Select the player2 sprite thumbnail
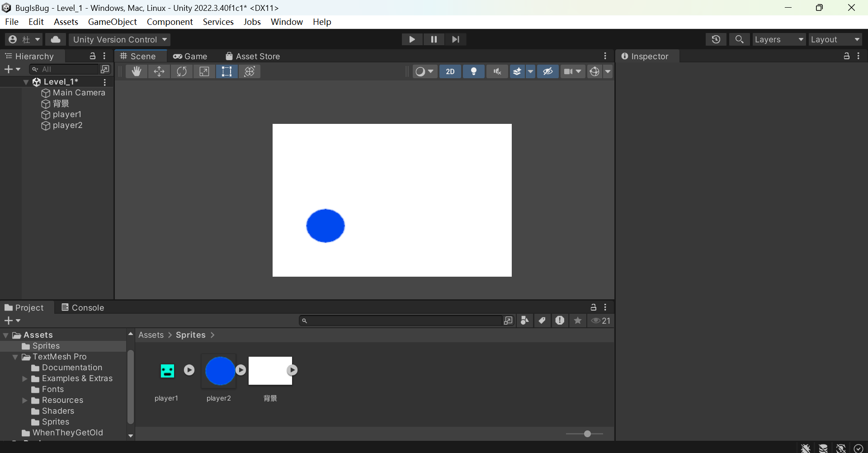868x453 pixels. [220, 371]
